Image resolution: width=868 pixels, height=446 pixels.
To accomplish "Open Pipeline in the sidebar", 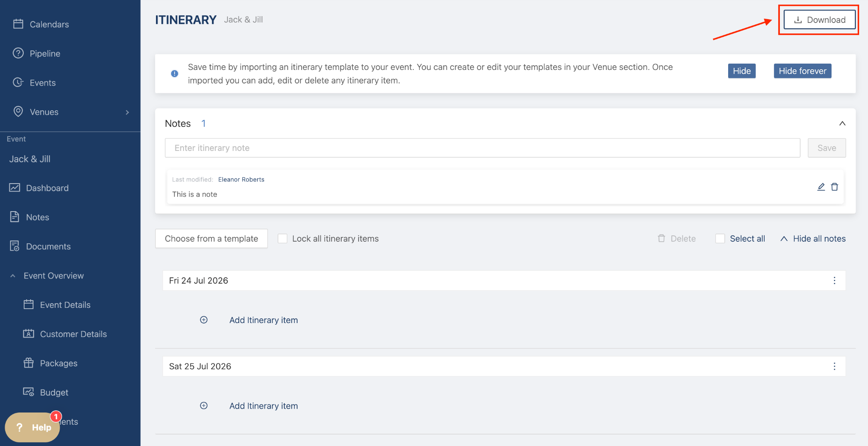I will [45, 54].
